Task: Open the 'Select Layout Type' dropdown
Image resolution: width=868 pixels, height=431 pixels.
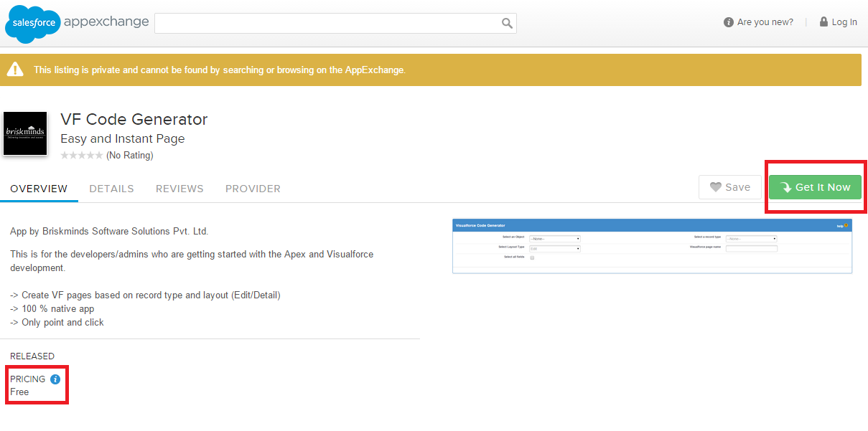Action: tap(556, 248)
